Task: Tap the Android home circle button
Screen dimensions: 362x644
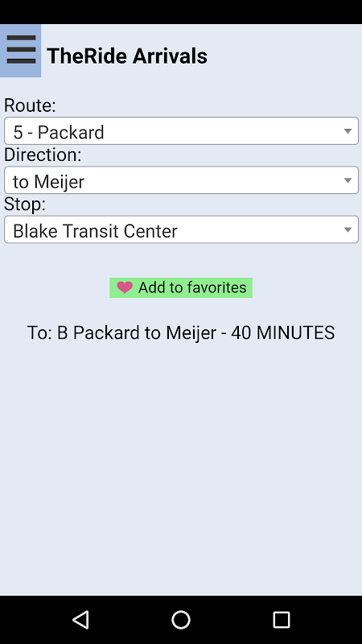Action: tap(181, 619)
